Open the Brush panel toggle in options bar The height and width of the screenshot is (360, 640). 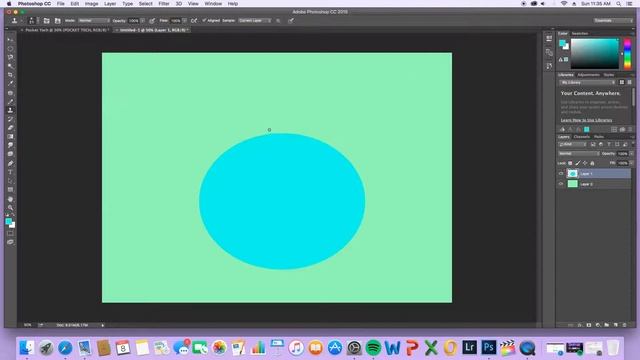[x=47, y=20]
